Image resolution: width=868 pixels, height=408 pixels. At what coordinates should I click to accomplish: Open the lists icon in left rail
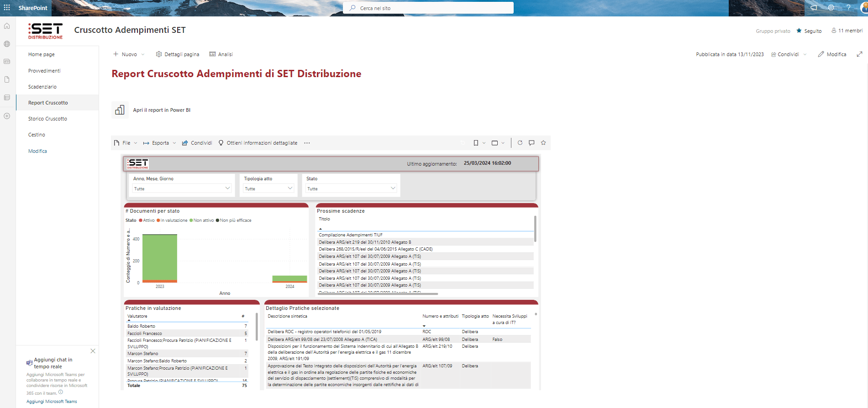pos(7,98)
